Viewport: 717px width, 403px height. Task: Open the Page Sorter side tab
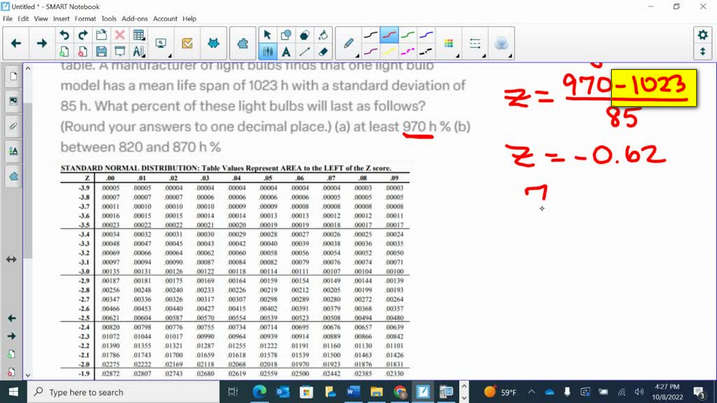pos(13,76)
